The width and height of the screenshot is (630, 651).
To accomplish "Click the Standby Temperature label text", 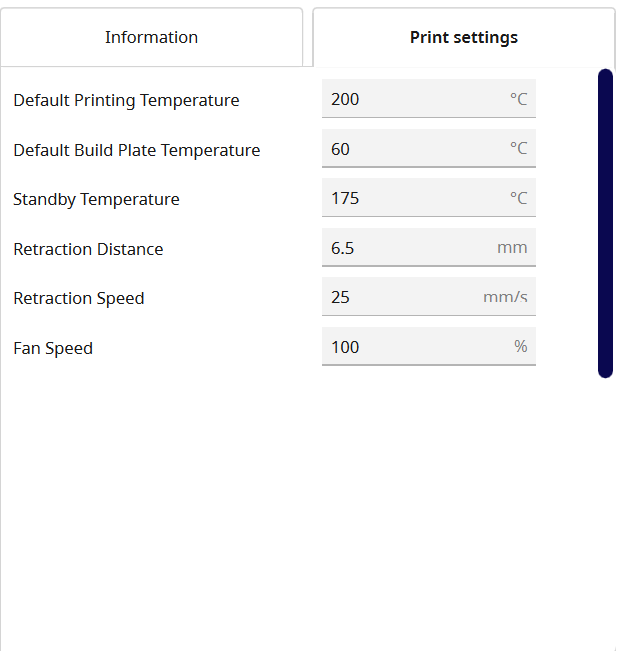I will point(96,200).
